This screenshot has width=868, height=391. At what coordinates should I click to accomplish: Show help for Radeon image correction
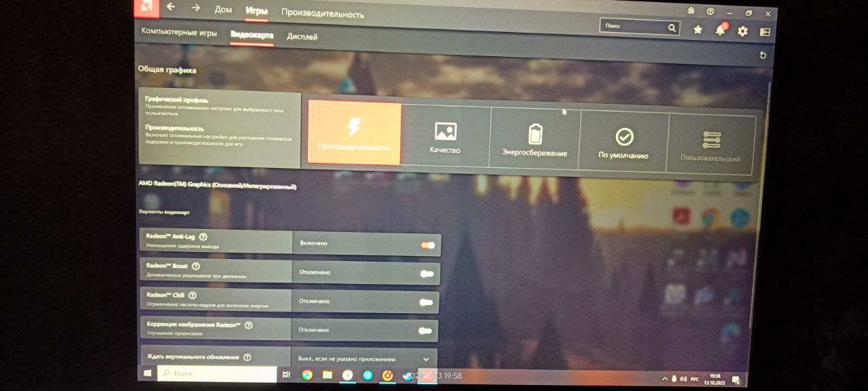[248, 325]
